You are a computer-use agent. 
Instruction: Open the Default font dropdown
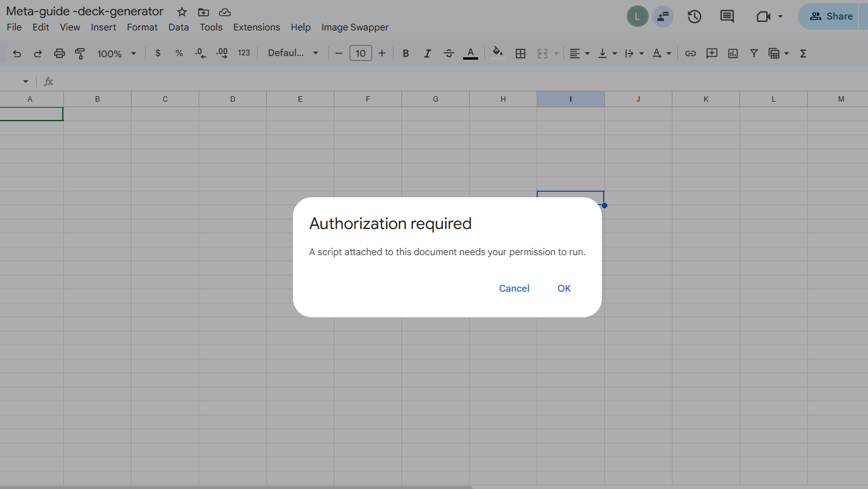[293, 54]
